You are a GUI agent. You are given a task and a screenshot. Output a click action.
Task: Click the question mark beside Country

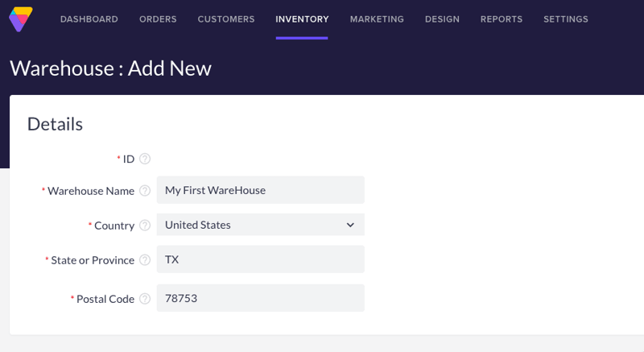click(145, 226)
